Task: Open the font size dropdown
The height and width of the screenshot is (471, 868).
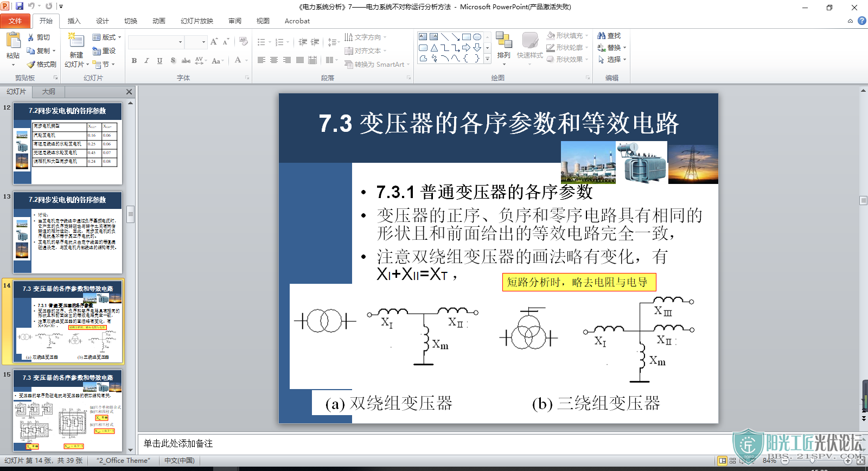Action: click(203, 42)
